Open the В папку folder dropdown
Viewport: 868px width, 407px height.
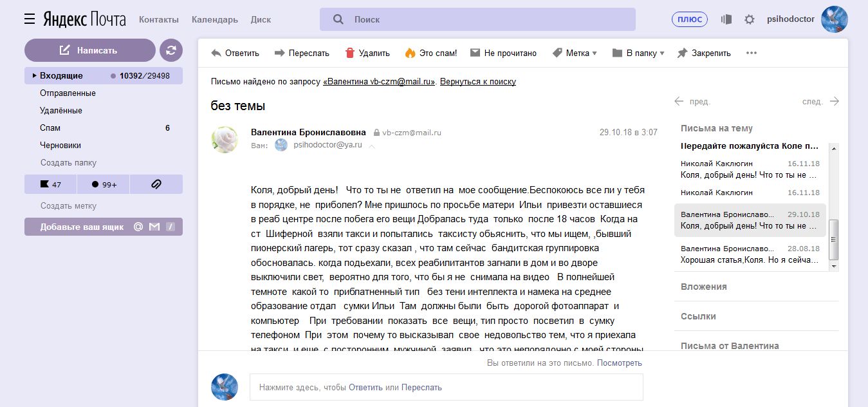638,53
